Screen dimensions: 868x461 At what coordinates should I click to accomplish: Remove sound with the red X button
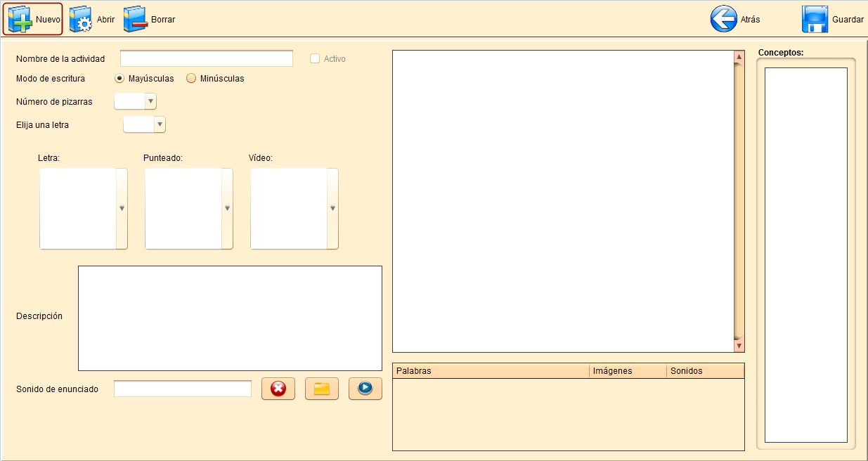pyautogui.click(x=278, y=389)
